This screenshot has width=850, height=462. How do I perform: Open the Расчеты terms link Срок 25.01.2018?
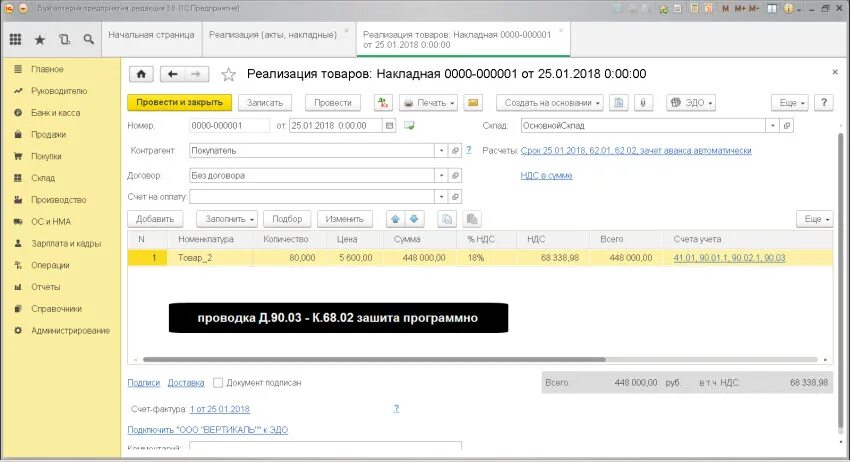pyautogui.click(x=636, y=151)
